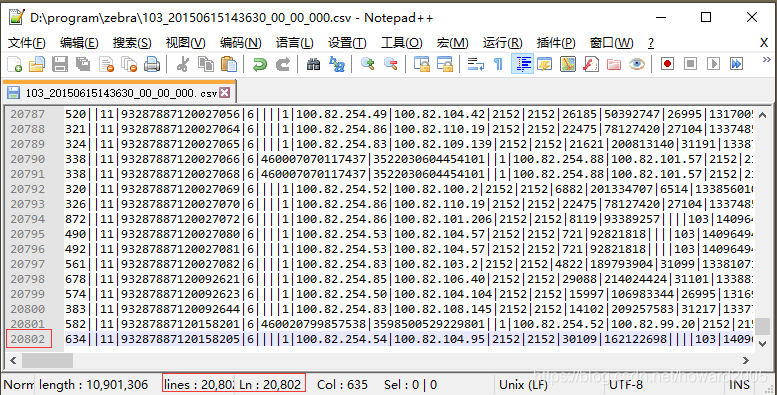Click the Stop recording square icon

[690, 64]
